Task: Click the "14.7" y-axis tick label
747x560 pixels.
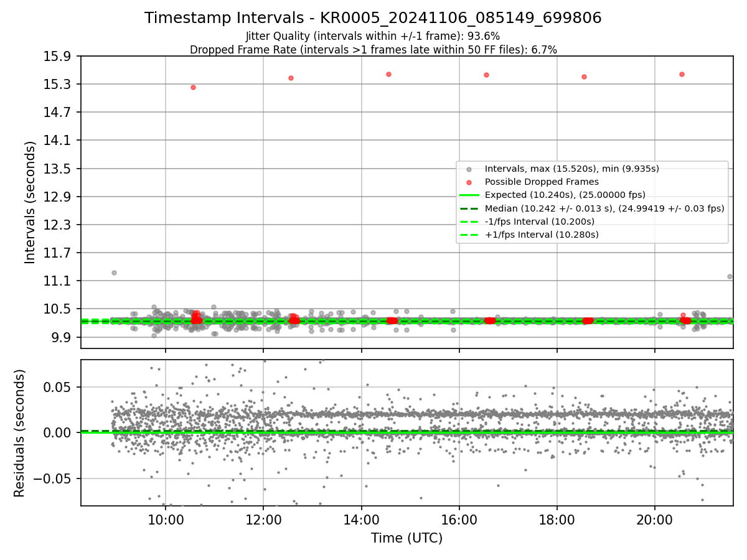Action: [x=57, y=112]
